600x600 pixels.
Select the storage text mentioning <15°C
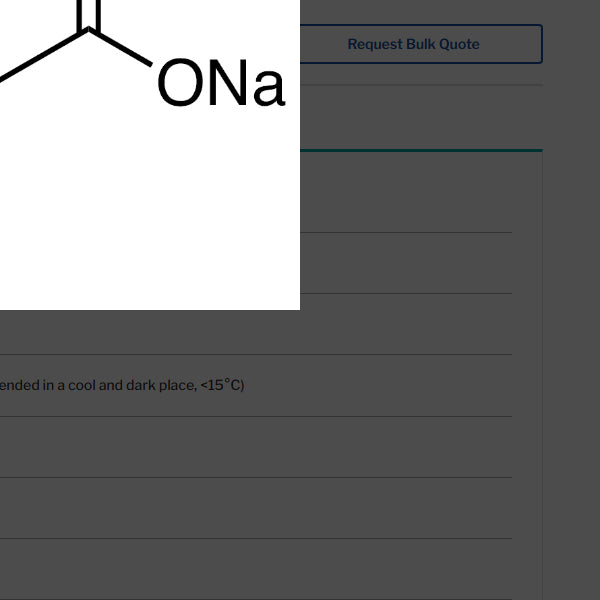point(122,385)
